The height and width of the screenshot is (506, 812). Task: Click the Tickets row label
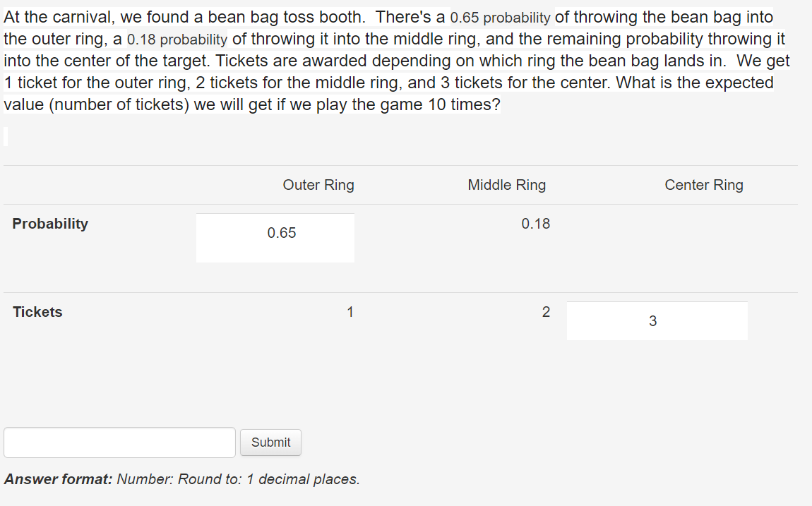click(37, 311)
